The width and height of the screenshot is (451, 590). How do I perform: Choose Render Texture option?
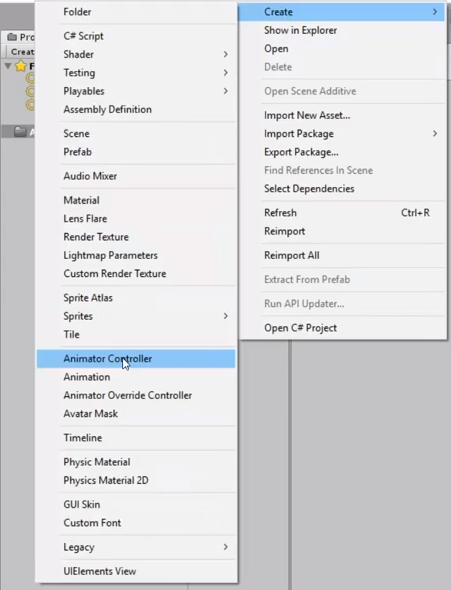pos(136,237)
